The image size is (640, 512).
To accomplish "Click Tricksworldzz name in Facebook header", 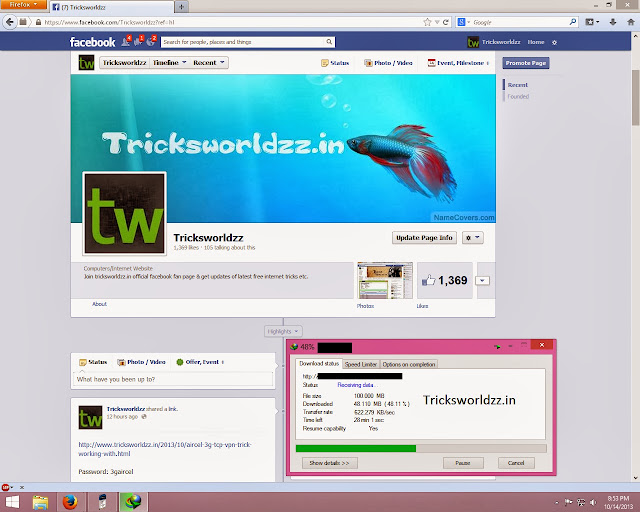I will coord(501,42).
